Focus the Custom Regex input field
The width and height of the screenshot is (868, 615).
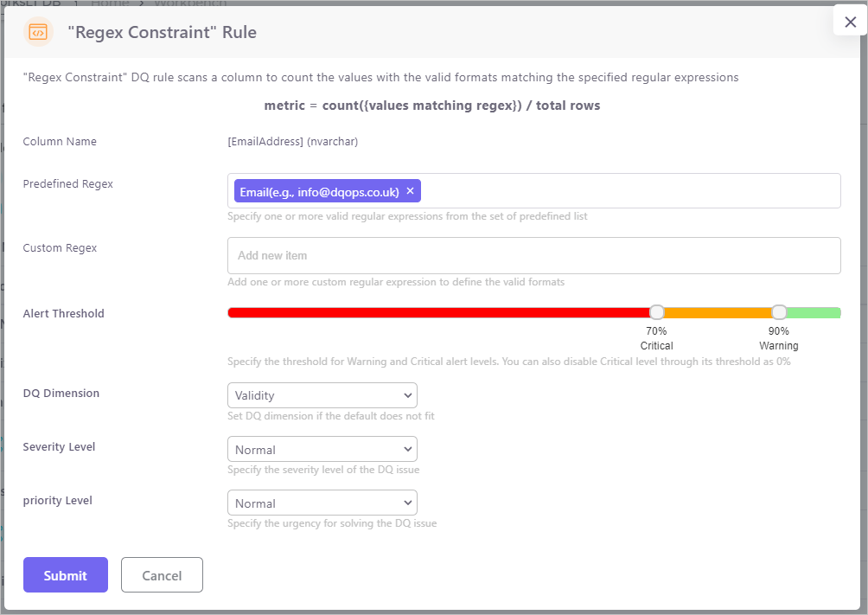tap(533, 256)
